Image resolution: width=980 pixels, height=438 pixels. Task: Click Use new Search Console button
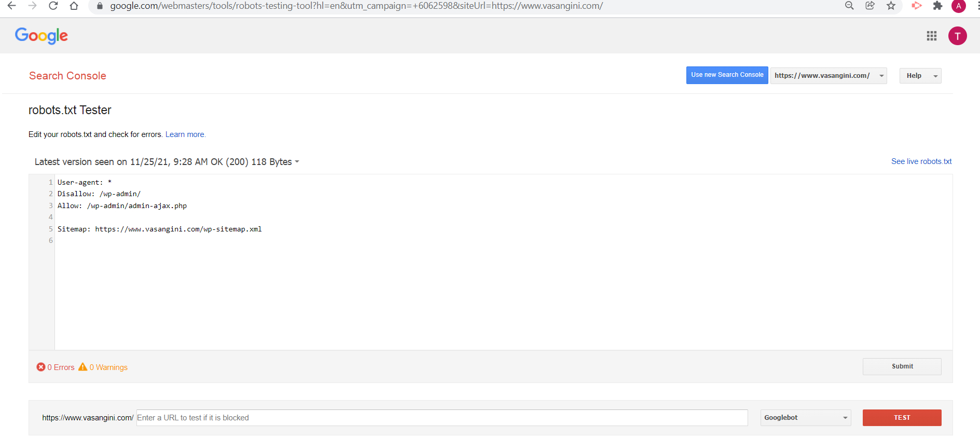pyautogui.click(x=727, y=75)
